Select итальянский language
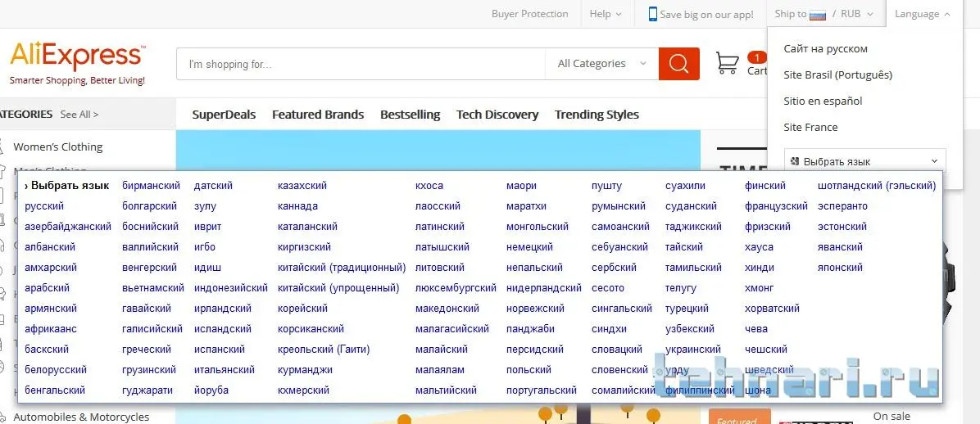The image size is (980, 424). tap(225, 370)
